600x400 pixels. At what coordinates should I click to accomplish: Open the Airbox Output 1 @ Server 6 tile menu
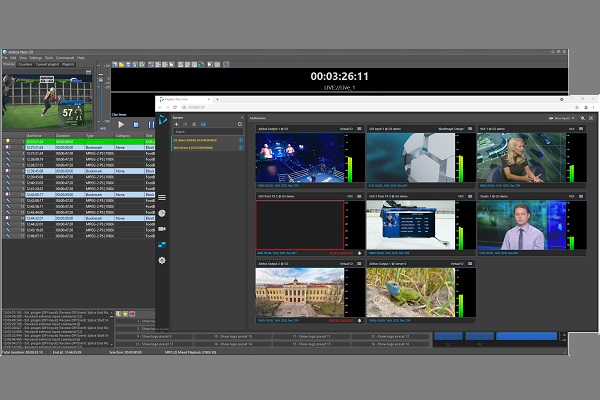coord(470,263)
